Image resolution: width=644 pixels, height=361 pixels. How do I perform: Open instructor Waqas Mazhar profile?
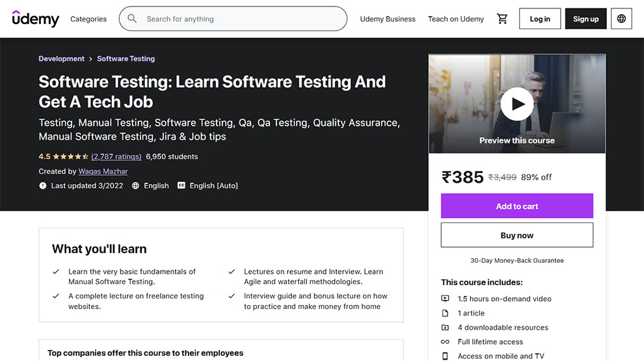(x=103, y=171)
